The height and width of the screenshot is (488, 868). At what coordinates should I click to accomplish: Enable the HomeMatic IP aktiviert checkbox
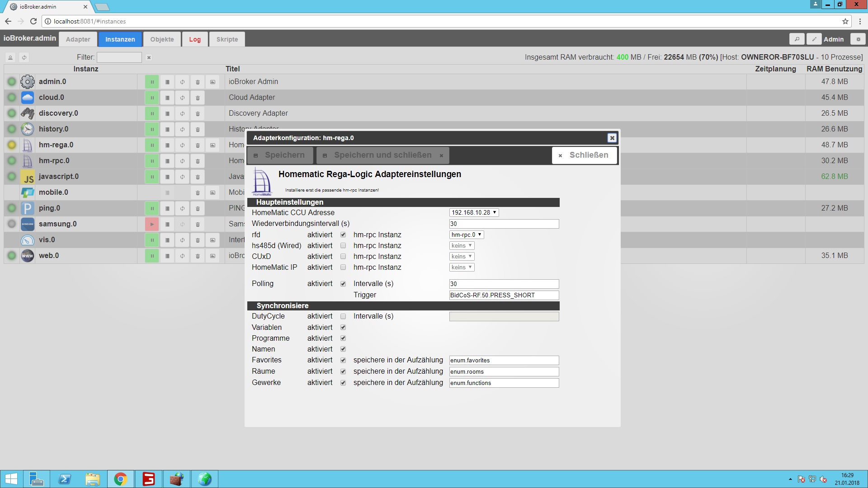coord(343,267)
